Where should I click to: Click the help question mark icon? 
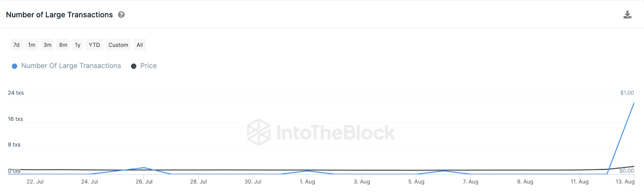coord(121,14)
